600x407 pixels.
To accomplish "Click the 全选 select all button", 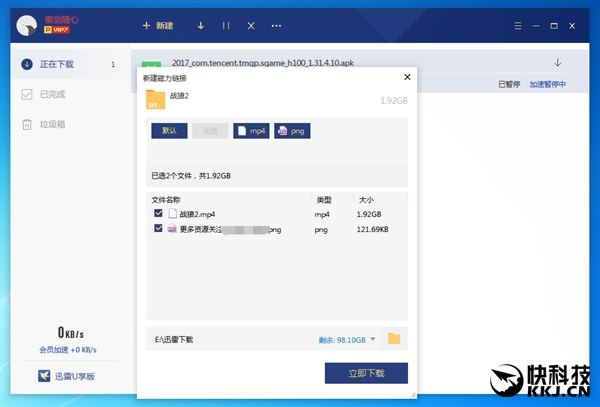I will click(x=210, y=131).
